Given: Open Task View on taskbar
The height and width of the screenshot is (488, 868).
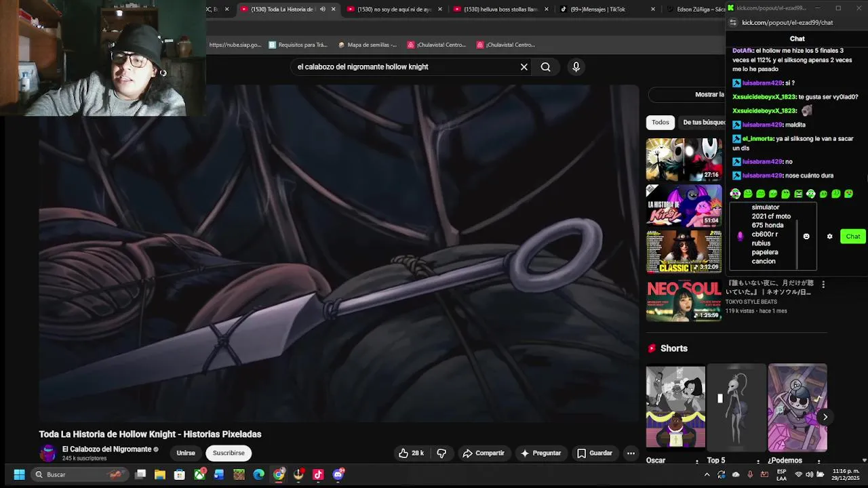Looking at the screenshot, I should [140, 474].
